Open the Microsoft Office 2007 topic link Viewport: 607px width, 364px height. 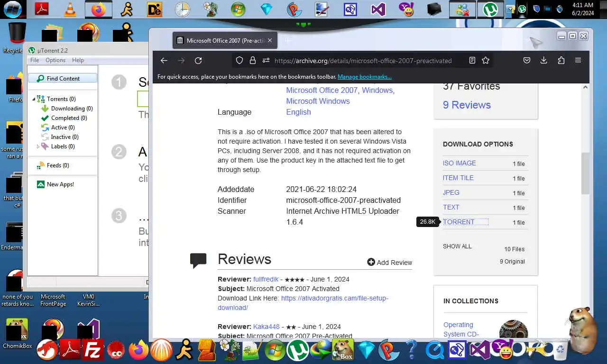(322, 90)
